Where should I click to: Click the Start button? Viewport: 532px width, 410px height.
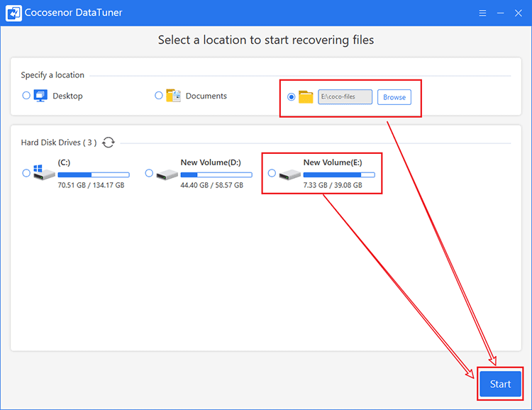[501, 384]
